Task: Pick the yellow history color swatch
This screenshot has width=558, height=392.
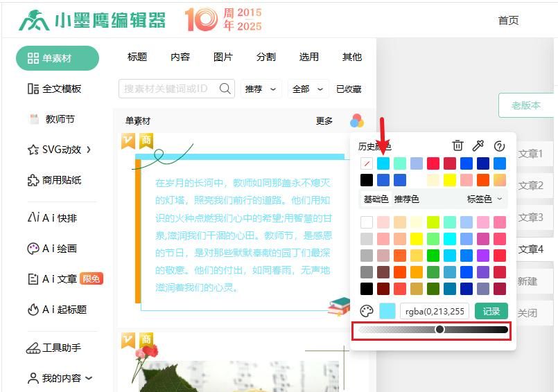Action: (450, 180)
